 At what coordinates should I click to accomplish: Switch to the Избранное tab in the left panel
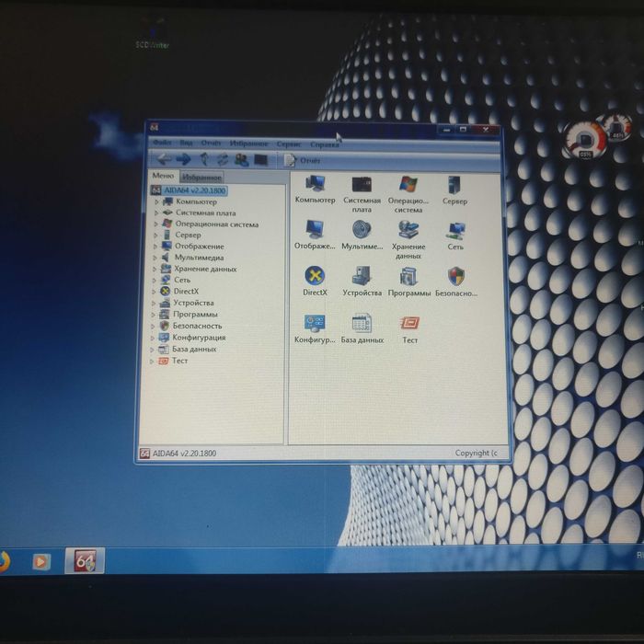tap(201, 177)
